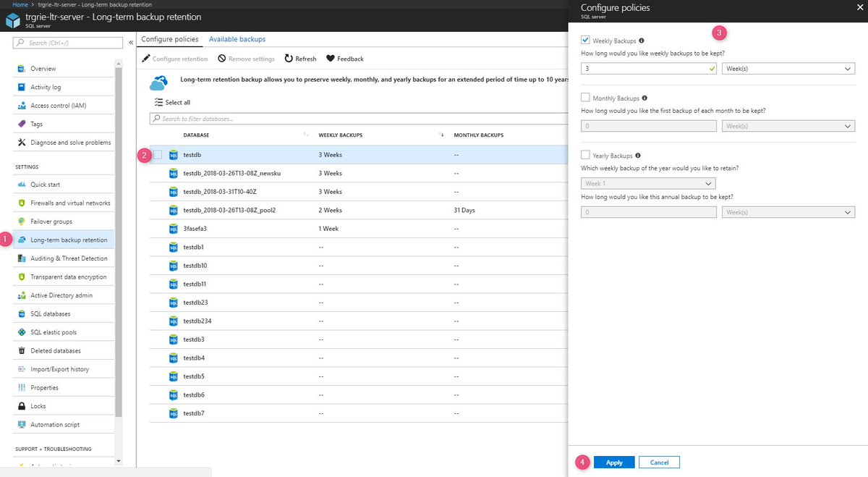Click Search to filter databases field
The image size is (868, 477).
click(x=358, y=119)
